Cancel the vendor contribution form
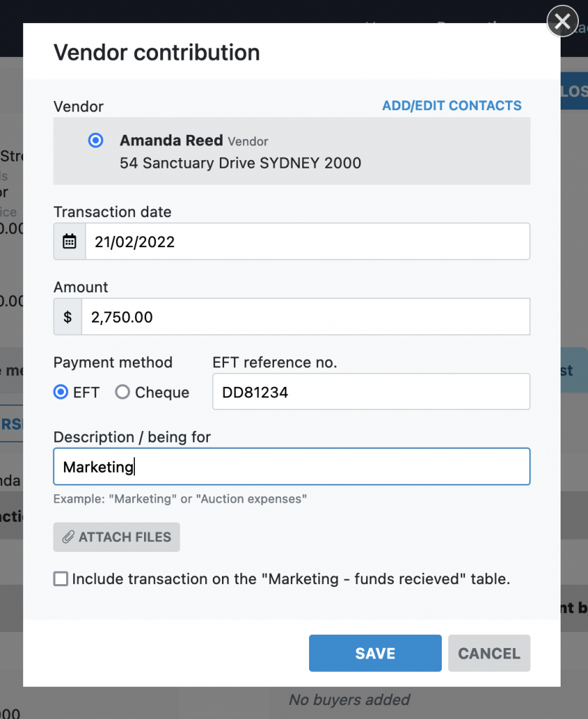The height and width of the screenshot is (719, 588). (489, 654)
